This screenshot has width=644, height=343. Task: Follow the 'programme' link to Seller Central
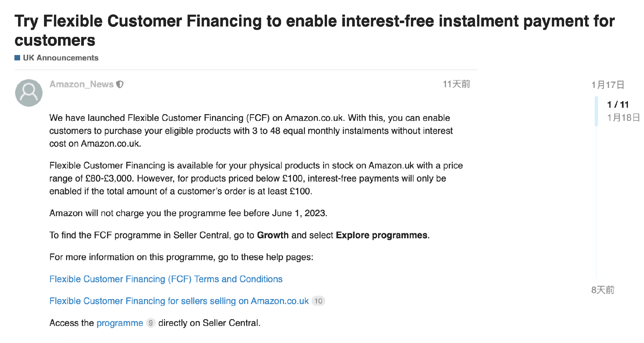tap(120, 323)
